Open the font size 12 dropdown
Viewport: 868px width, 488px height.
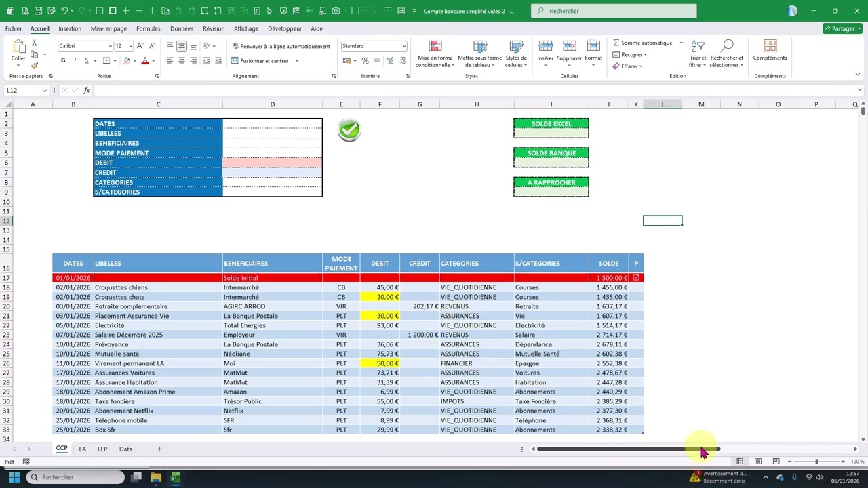pyautogui.click(x=130, y=46)
